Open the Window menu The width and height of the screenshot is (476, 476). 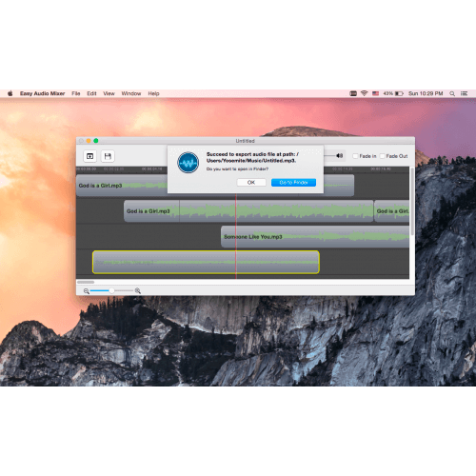(131, 93)
